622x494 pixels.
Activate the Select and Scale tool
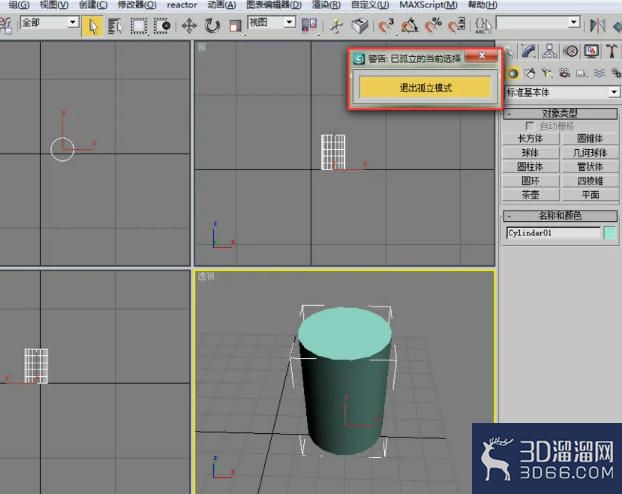pos(235,27)
